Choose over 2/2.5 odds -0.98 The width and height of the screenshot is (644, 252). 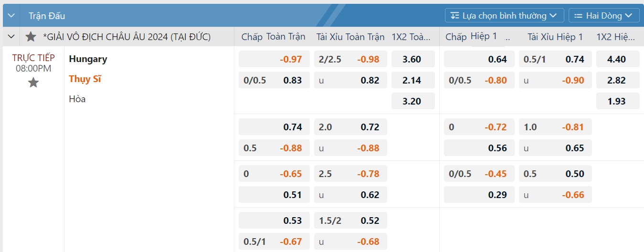[350, 60]
